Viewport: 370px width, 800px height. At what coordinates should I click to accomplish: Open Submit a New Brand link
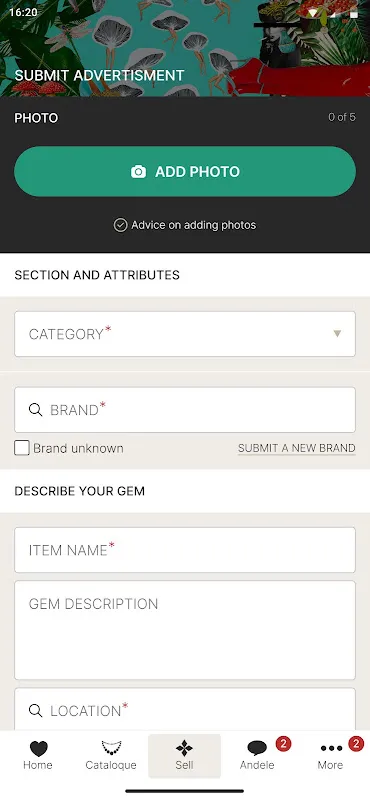pyautogui.click(x=297, y=448)
